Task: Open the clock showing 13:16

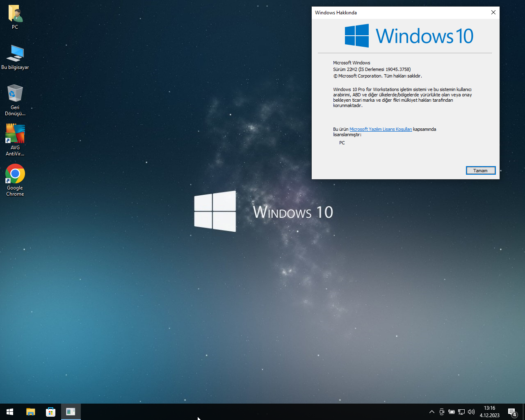Action: pyautogui.click(x=490, y=412)
